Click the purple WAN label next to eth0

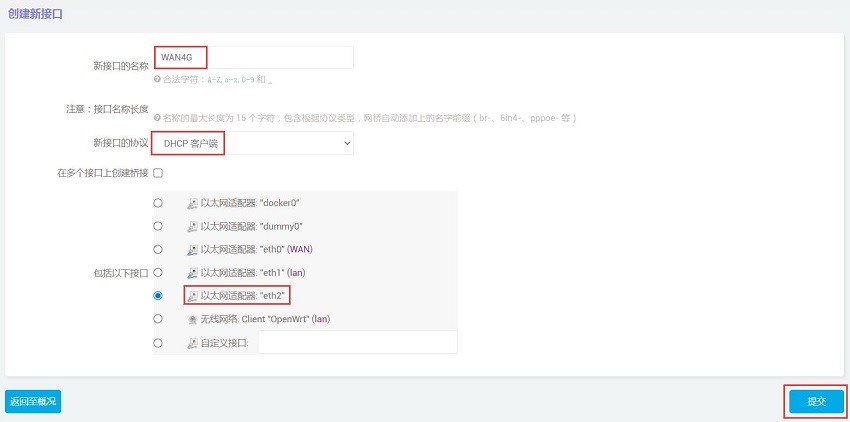[300, 250]
